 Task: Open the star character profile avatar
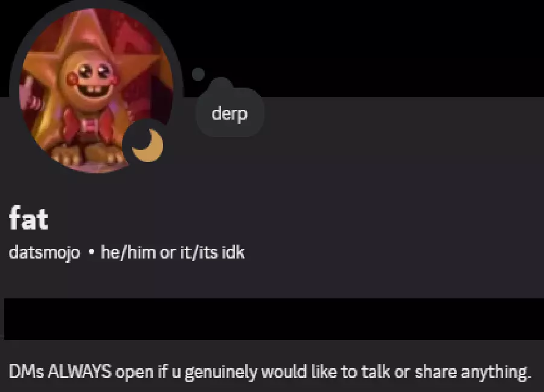[x=96, y=89]
